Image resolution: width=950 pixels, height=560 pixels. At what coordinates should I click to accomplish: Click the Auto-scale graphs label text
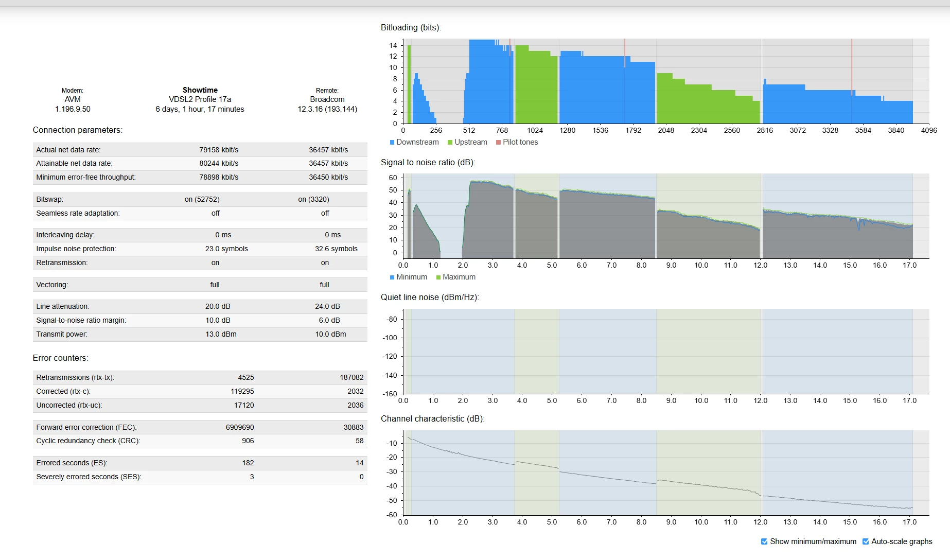tap(902, 541)
